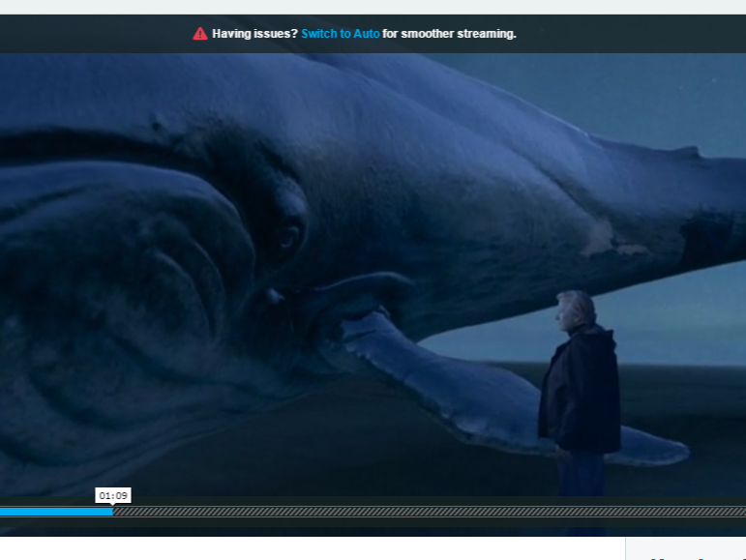Click the 'Switch to Auto' link
Image resolution: width=746 pixels, height=560 pixels.
pyautogui.click(x=341, y=34)
